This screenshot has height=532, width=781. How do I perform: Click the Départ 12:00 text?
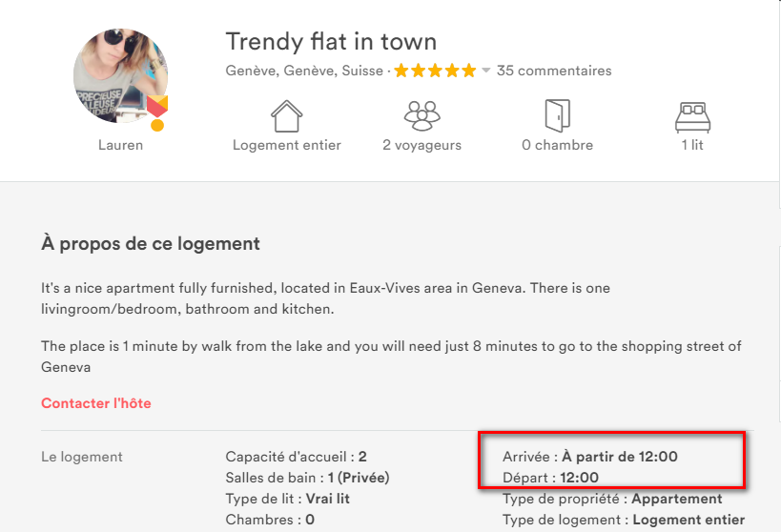point(550,478)
